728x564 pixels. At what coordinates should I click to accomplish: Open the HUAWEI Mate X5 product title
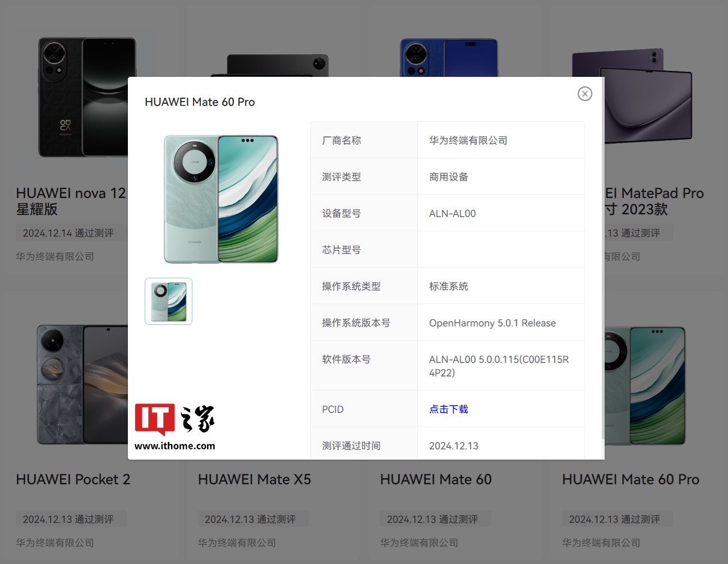click(254, 479)
